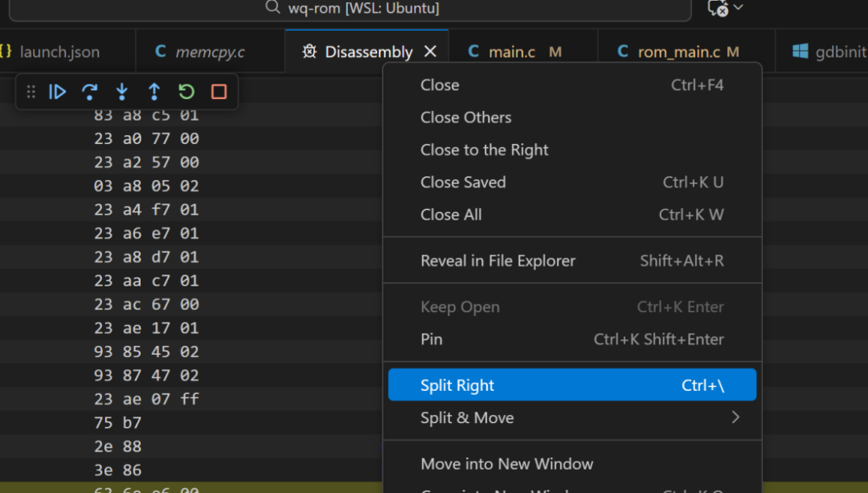Click the C file icon on rom_main.c tab
868x493 pixels.
coord(623,51)
